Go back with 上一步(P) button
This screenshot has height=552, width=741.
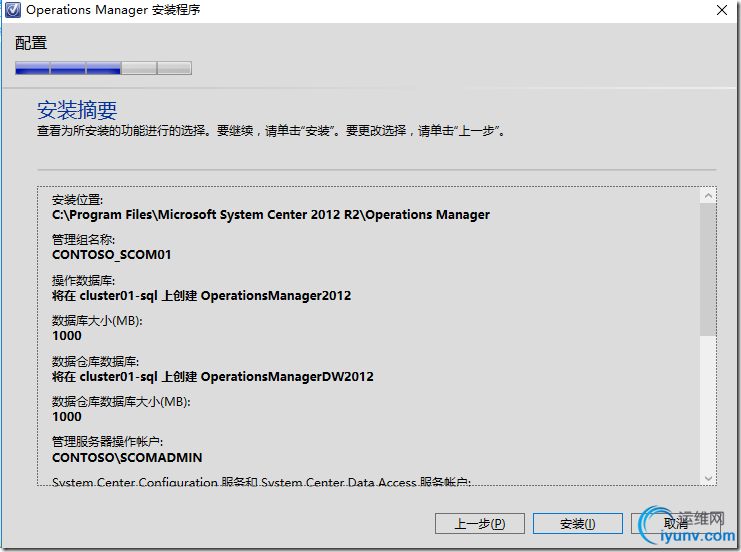click(480, 524)
